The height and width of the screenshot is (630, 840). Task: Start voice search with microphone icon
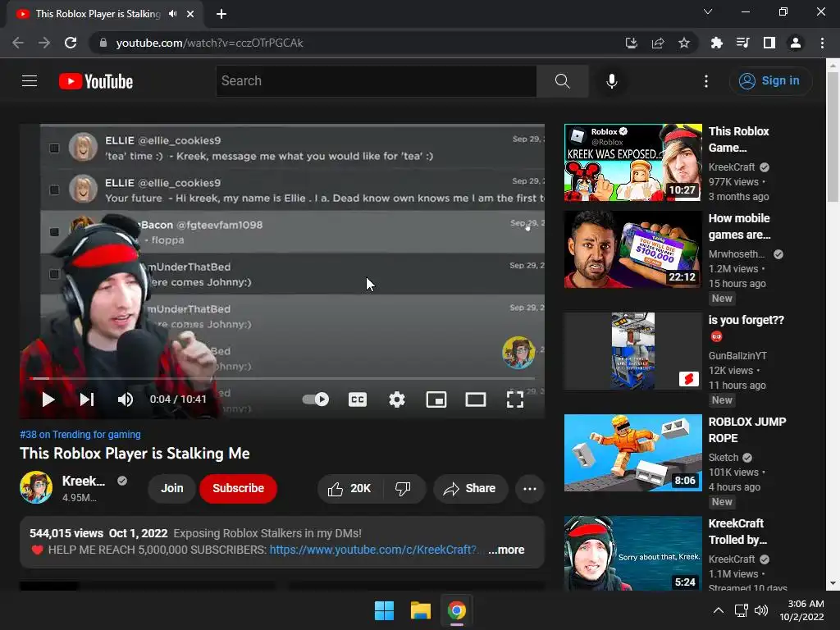[612, 81]
